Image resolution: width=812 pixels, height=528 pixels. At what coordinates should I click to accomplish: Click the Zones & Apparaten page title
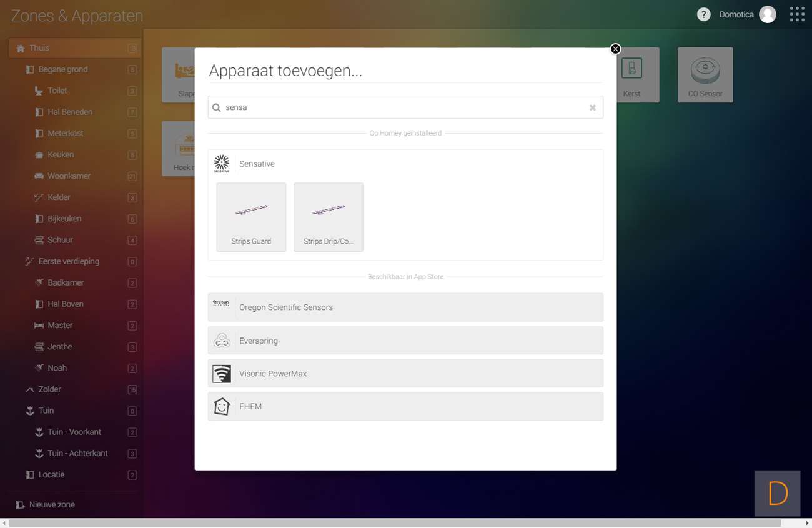tap(77, 16)
